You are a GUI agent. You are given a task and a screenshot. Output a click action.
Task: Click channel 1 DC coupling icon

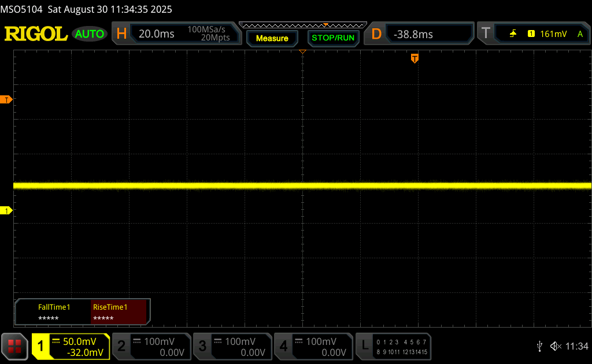point(56,341)
